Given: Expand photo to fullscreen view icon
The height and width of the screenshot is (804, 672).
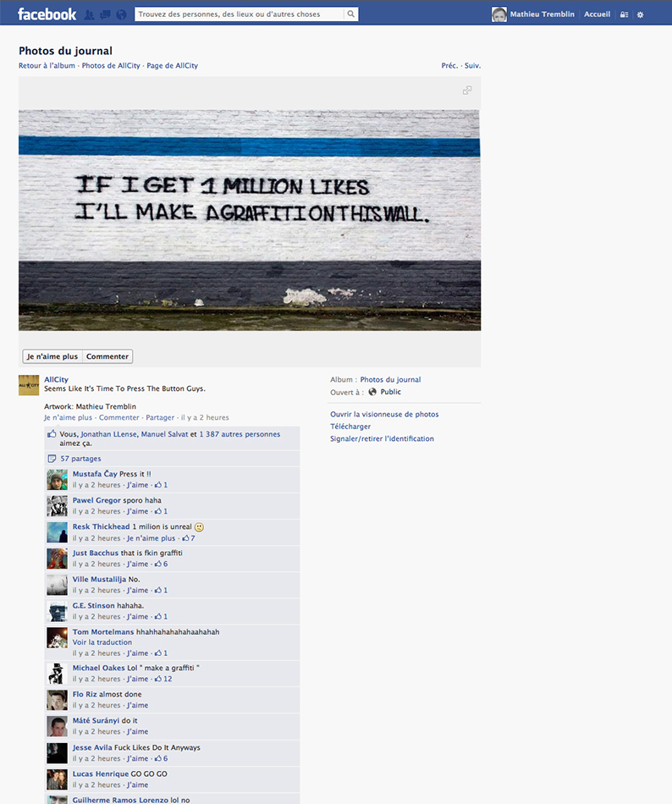Looking at the screenshot, I should (467, 91).
